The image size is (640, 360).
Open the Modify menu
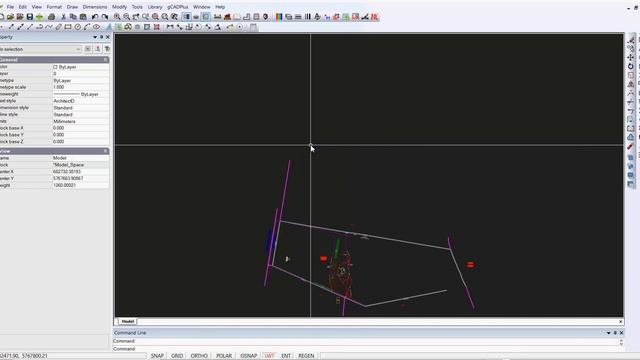[119, 7]
